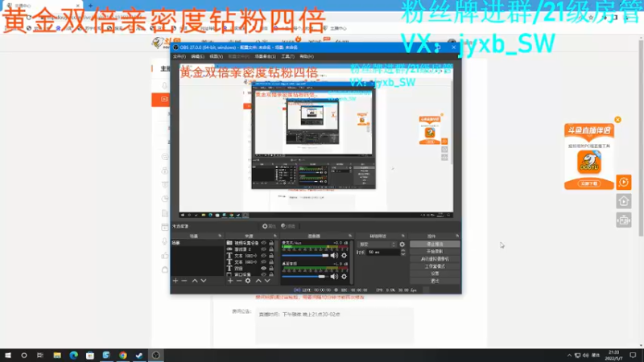Adjust 麦克风/Aux volume slider
Image resolution: width=644 pixels, height=362 pixels.
[x=306, y=256]
